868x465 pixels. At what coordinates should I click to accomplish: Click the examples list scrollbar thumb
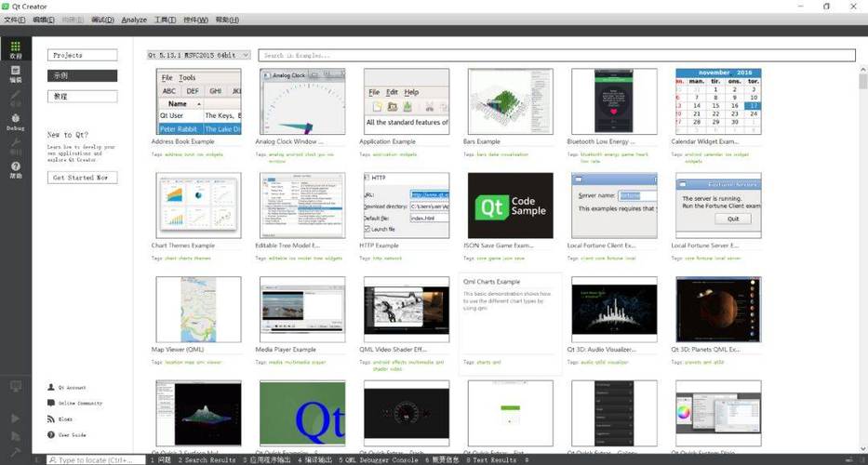(x=863, y=82)
